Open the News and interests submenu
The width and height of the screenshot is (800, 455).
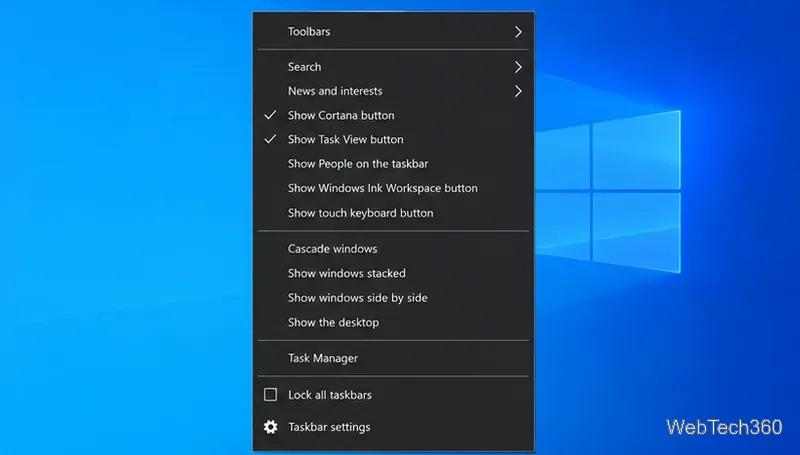[393, 91]
